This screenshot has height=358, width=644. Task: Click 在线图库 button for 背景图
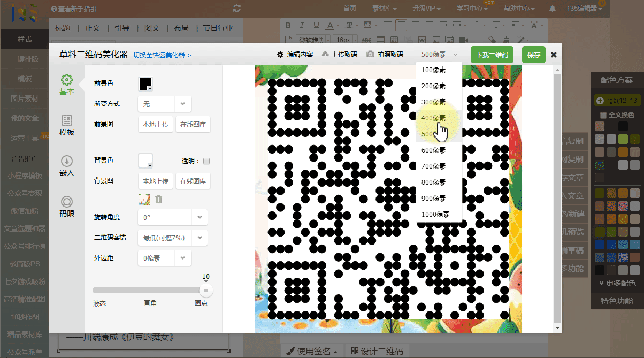coord(193,181)
